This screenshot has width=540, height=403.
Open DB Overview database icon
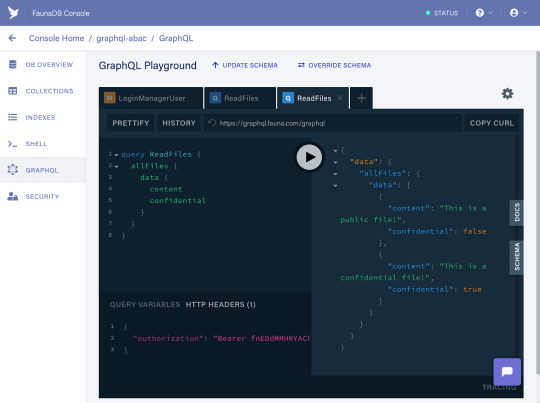[x=12, y=64]
